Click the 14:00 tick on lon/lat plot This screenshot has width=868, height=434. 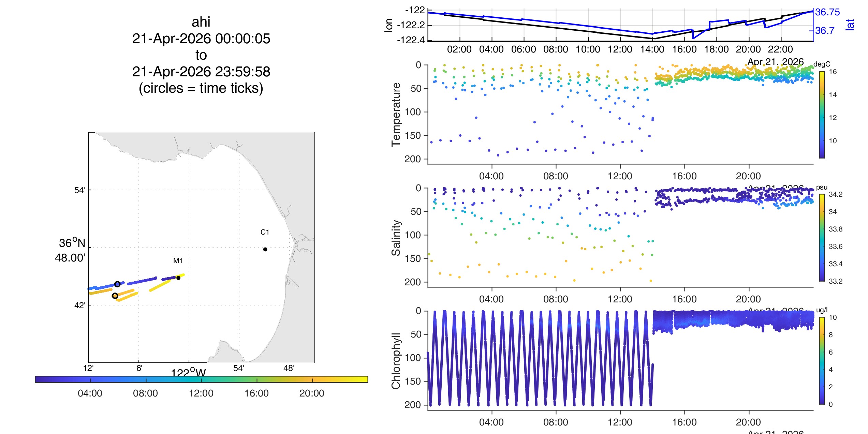click(652, 49)
